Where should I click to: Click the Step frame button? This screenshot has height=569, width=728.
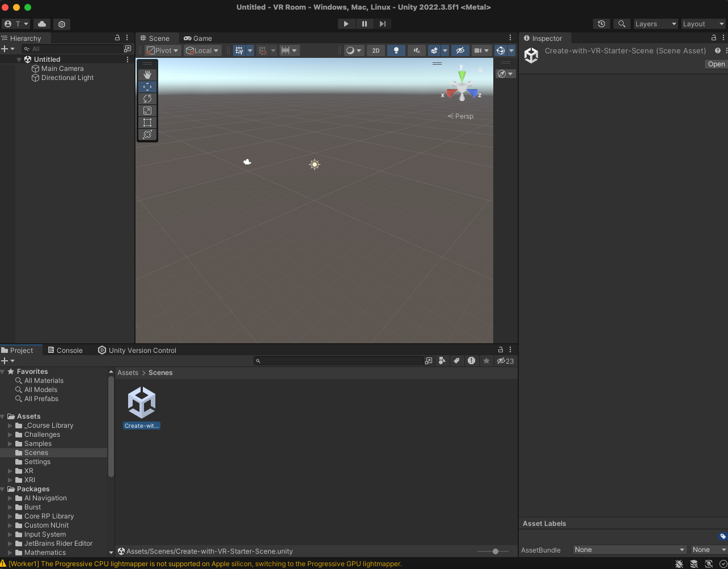[383, 24]
